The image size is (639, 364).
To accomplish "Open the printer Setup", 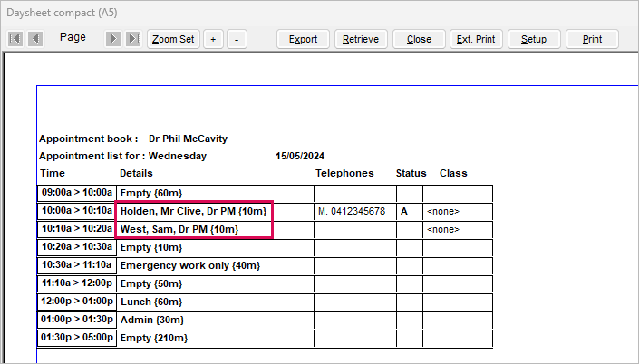I will pos(534,39).
